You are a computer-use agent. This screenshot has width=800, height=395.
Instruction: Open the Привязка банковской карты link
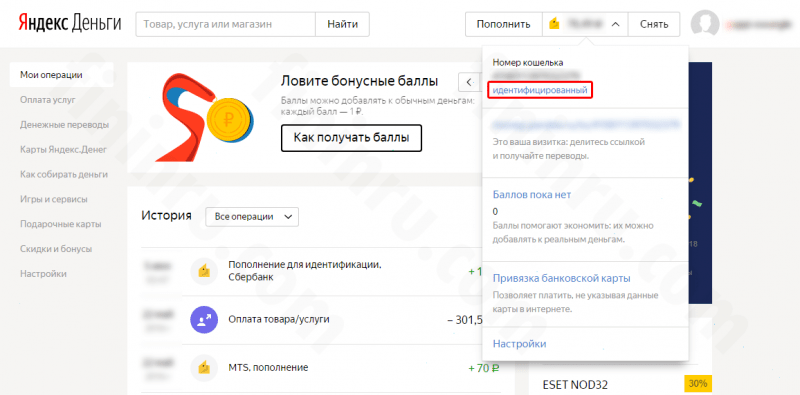click(562, 278)
